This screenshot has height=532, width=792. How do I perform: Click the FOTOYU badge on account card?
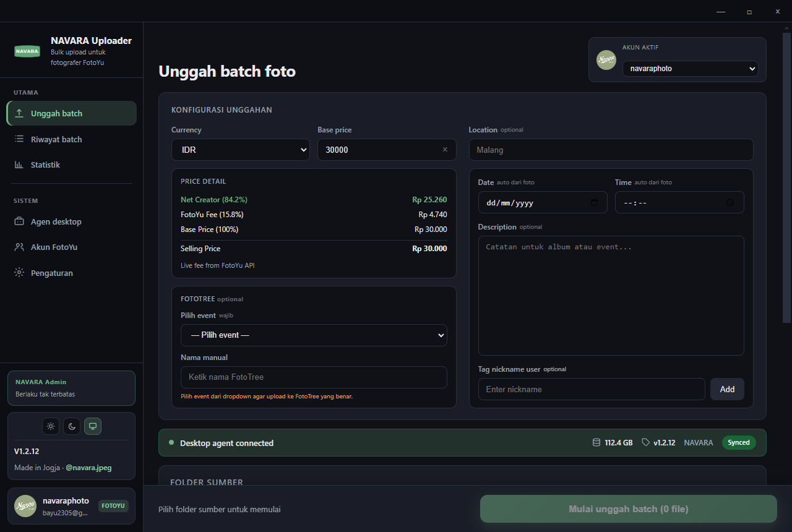[x=113, y=505]
